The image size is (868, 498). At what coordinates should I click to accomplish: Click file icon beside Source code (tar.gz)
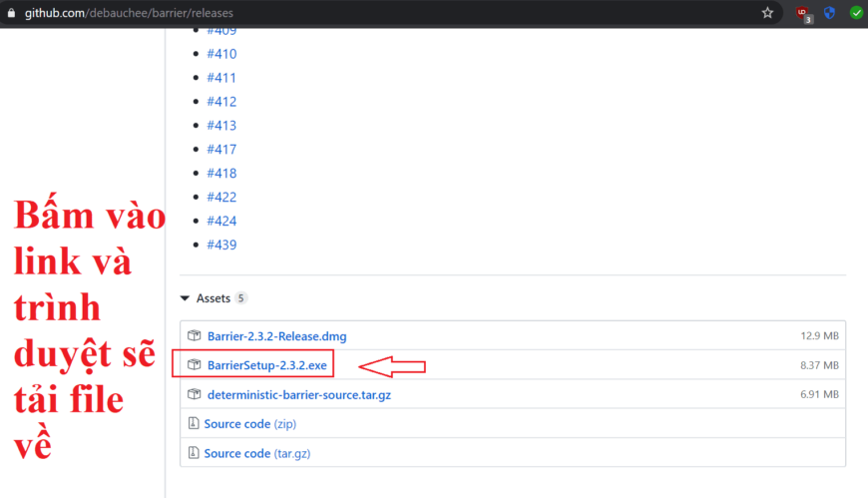[x=194, y=453]
